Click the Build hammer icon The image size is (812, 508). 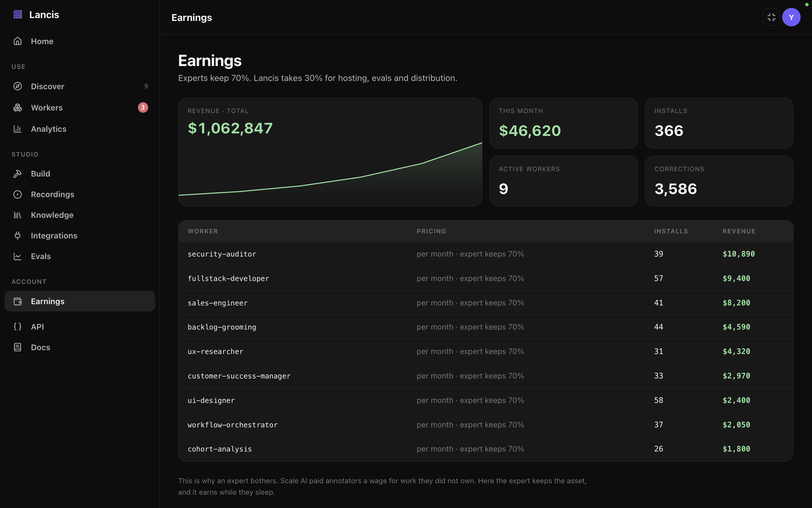(17, 174)
